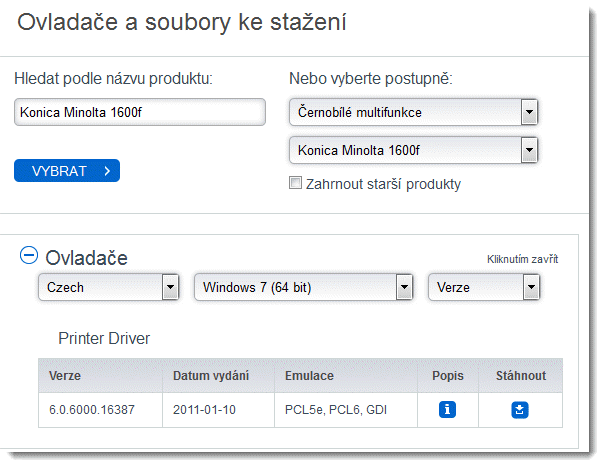
Task: Enable the Zahrnout starší produkty checkbox
Action: (295, 183)
